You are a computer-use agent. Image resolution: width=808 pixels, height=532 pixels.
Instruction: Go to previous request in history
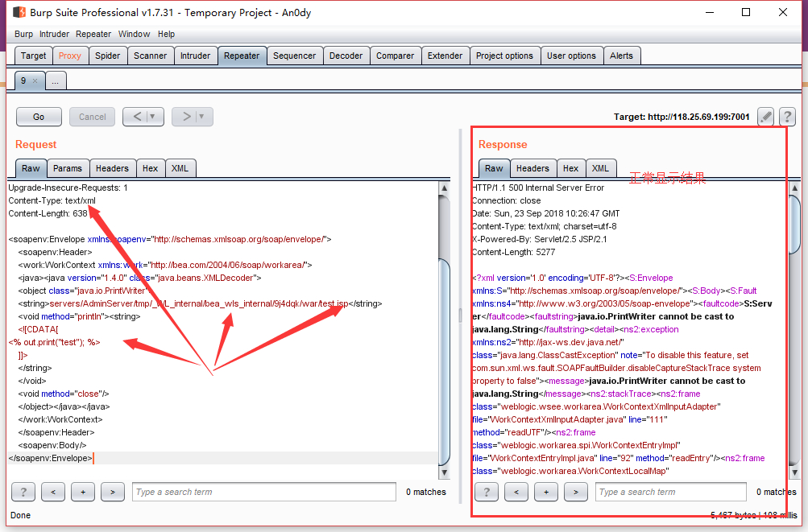[137, 117]
